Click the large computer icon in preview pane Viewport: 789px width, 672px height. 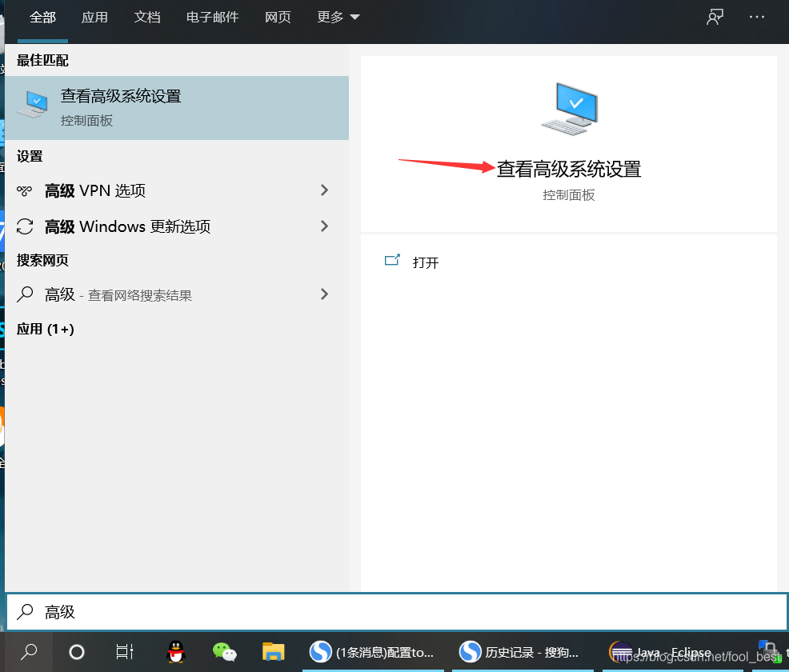click(x=569, y=109)
